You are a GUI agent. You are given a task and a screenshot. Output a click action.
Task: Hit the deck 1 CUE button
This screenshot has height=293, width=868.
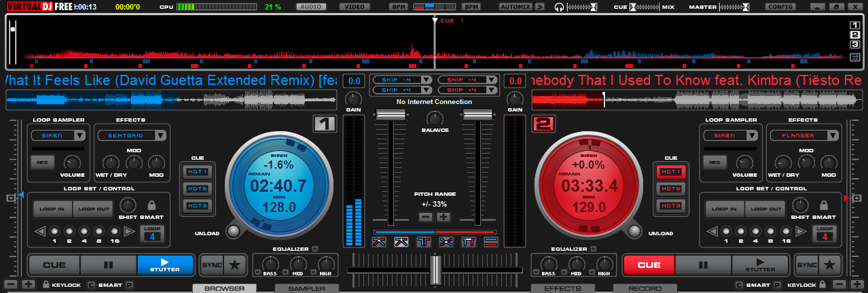click(x=54, y=265)
